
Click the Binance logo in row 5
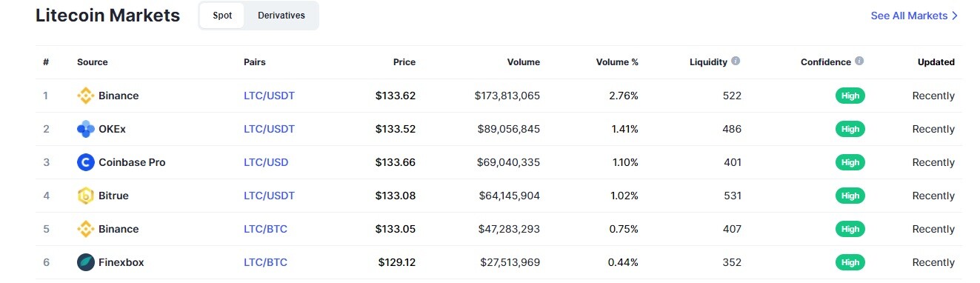[x=86, y=229]
